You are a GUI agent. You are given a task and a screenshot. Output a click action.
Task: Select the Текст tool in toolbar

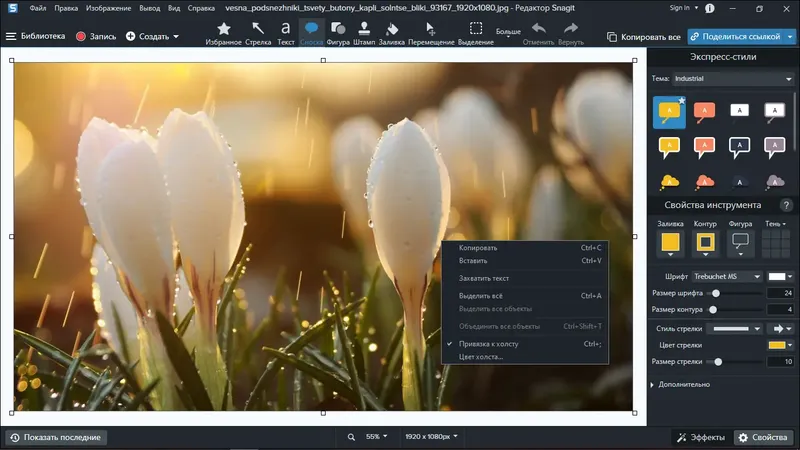coord(286,33)
